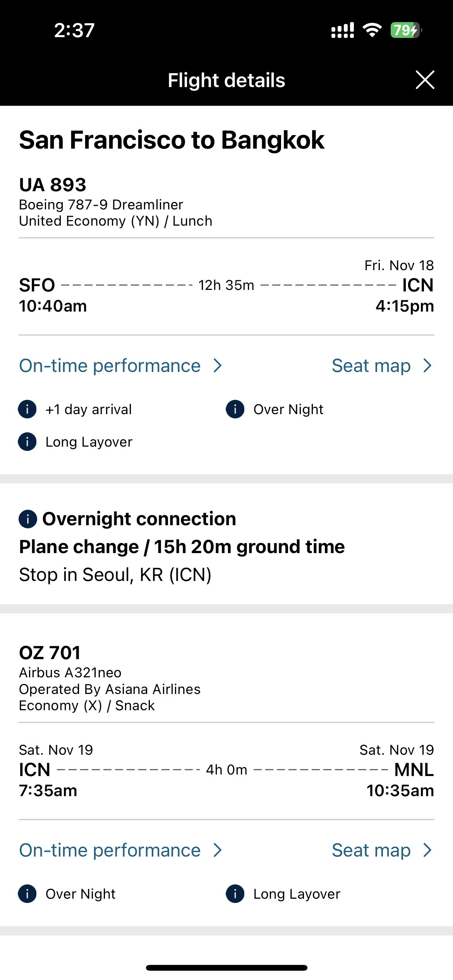Close the Flight details screen

[425, 80]
